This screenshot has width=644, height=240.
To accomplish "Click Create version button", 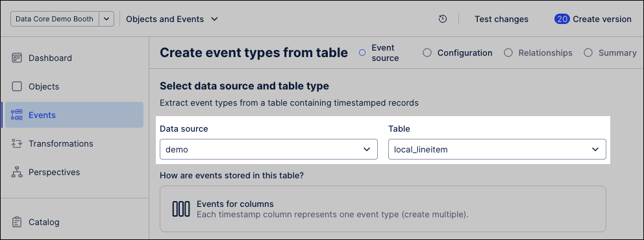I will [593, 19].
